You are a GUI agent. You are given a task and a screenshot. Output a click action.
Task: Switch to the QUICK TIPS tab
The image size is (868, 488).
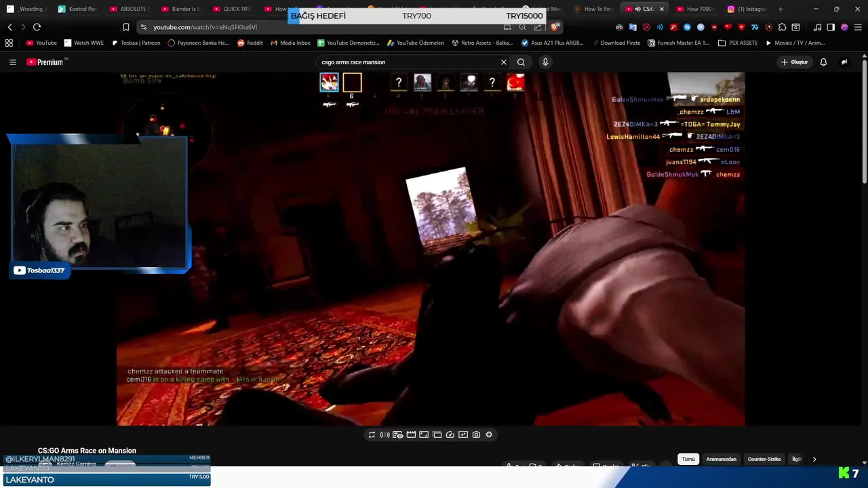pos(233,9)
